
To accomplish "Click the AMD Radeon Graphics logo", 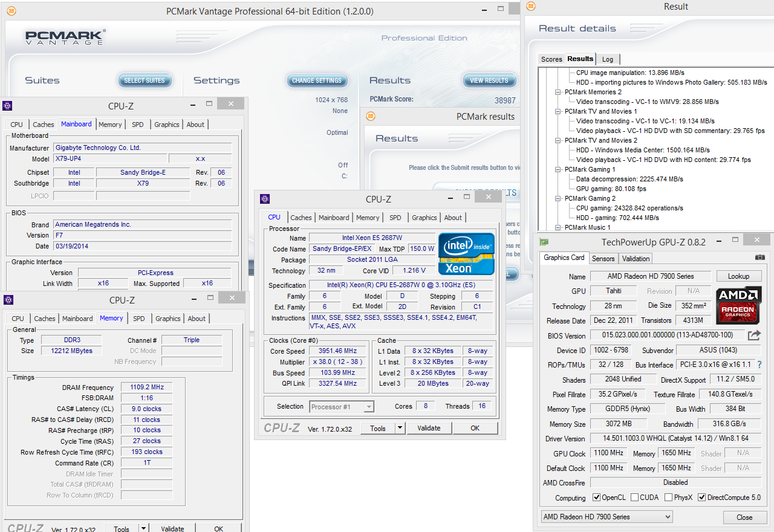I will pos(738,305).
